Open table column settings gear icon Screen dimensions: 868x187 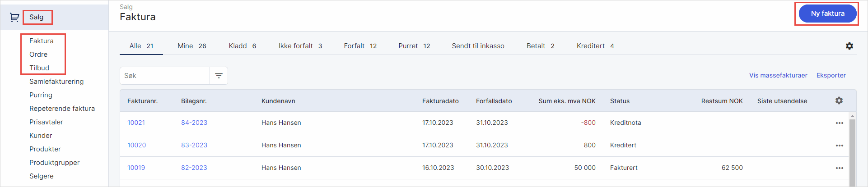(839, 100)
